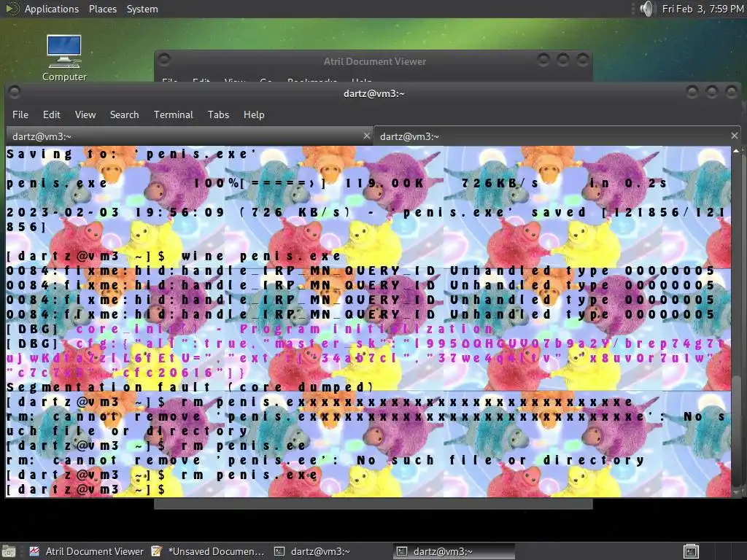Open the Applications menu in top panel
Viewport: 747px width, 560px height.
(52, 9)
